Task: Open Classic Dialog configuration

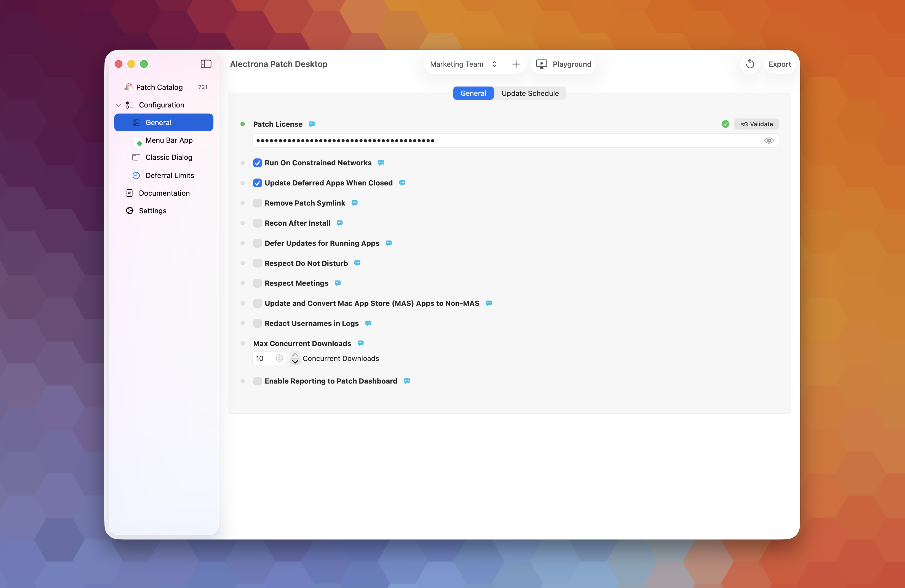Action: click(164, 157)
